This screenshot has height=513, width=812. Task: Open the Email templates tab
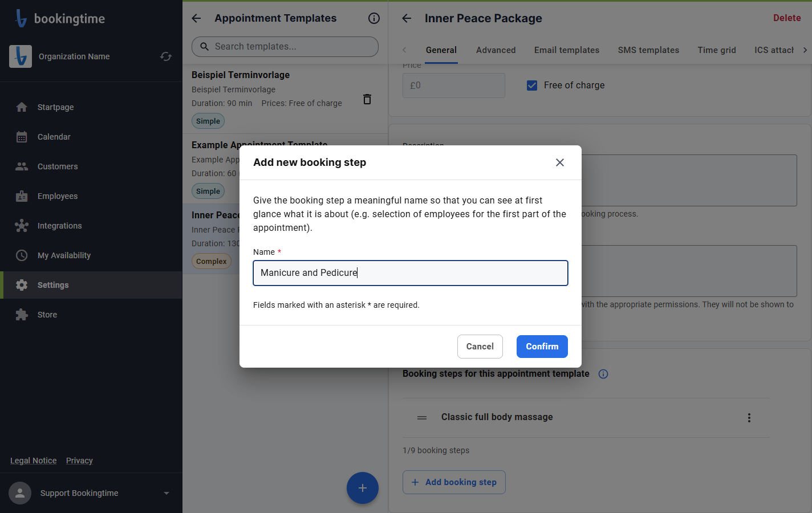point(567,50)
